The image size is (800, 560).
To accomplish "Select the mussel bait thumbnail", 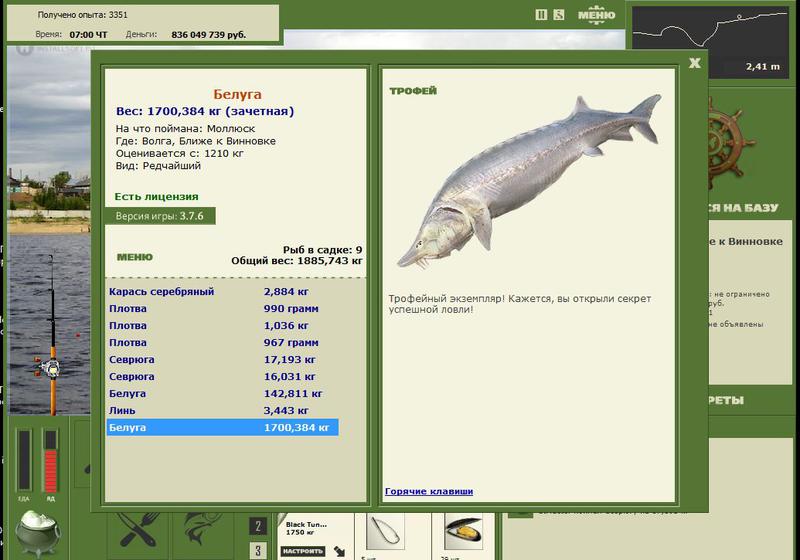I will pyautogui.click(x=463, y=530).
